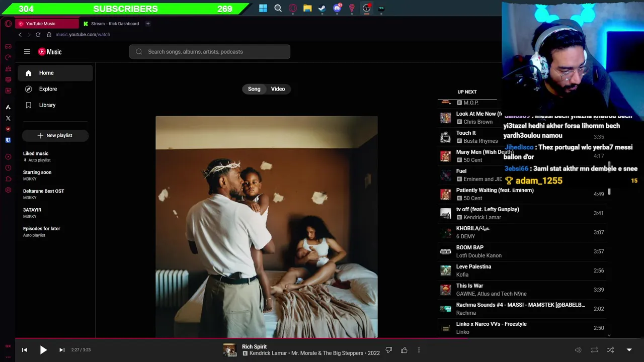644x362 pixels.
Task: Switch to the Song view
Action: 254,89
